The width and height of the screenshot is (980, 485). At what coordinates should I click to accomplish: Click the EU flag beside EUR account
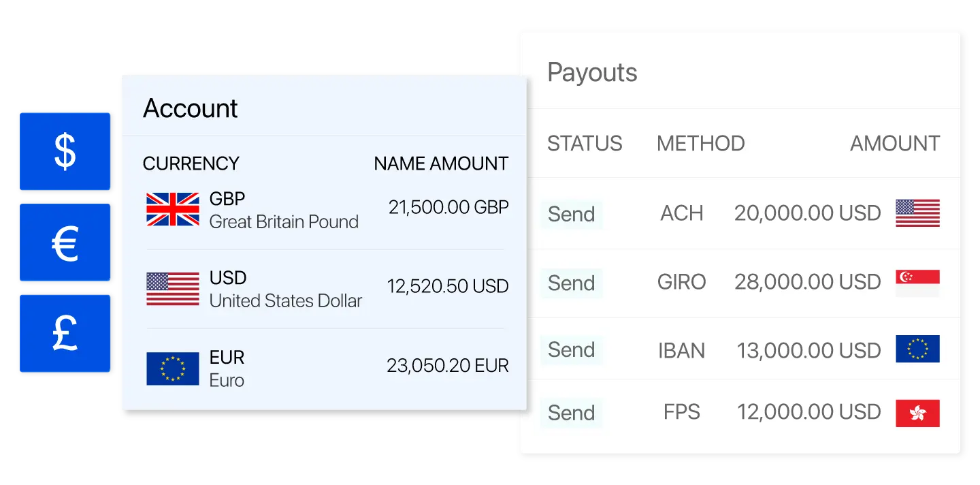173,369
